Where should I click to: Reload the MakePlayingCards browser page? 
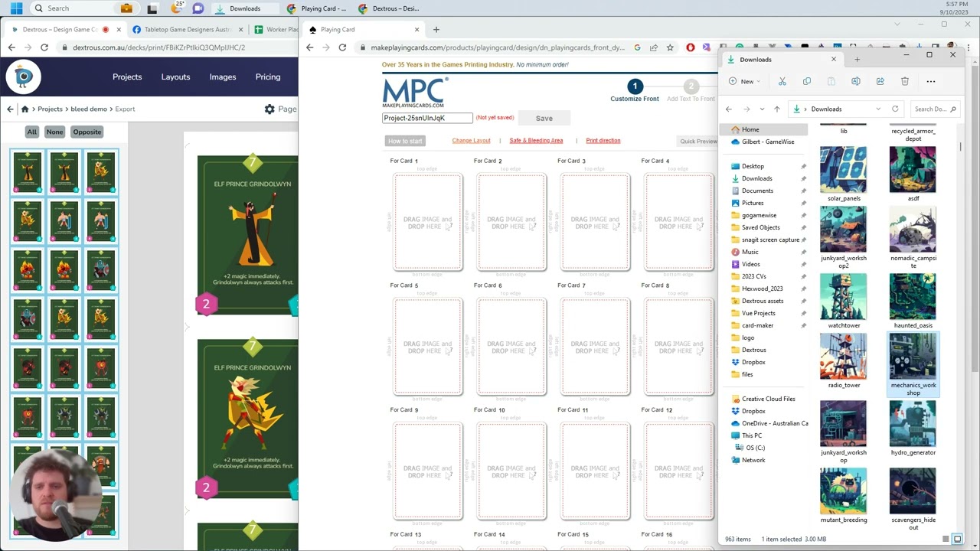coord(342,47)
